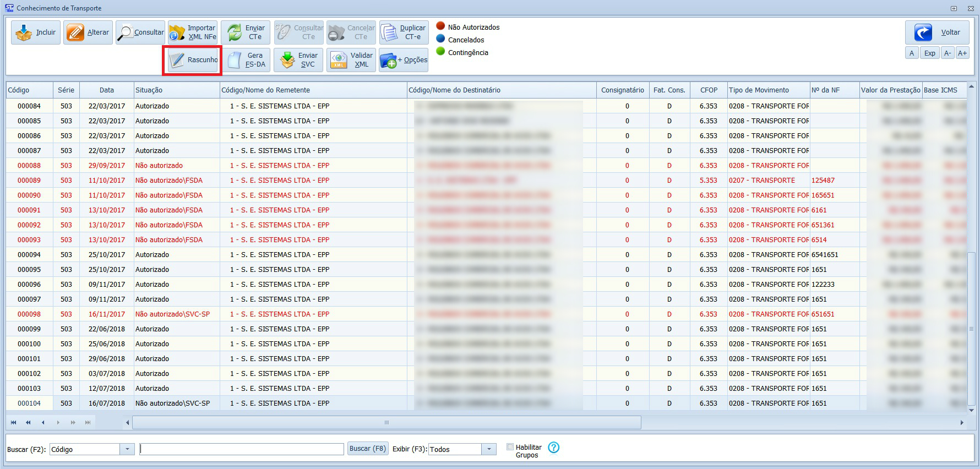
Task: Expand the + Opções menu
Action: (x=404, y=60)
